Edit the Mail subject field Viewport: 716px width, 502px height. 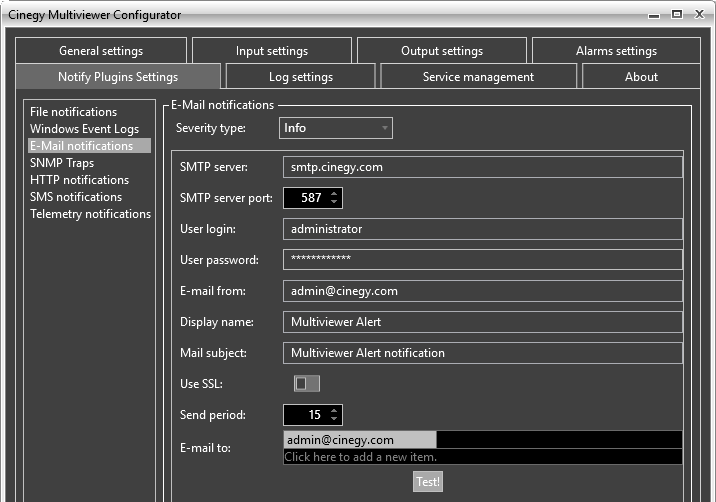tap(483, 353)
